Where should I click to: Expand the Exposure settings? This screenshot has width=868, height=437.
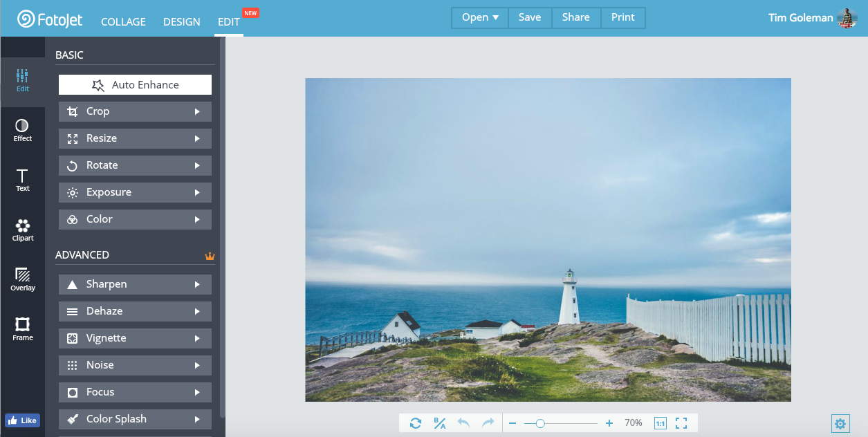pyautogui.click(x=135, y=192)
